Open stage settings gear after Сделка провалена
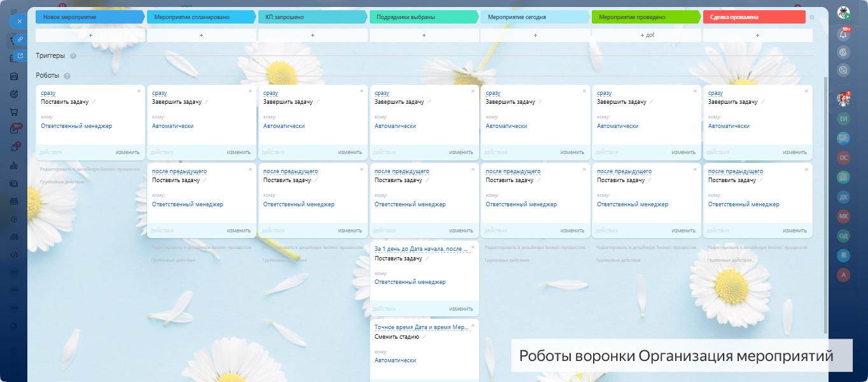 (812, 17)
